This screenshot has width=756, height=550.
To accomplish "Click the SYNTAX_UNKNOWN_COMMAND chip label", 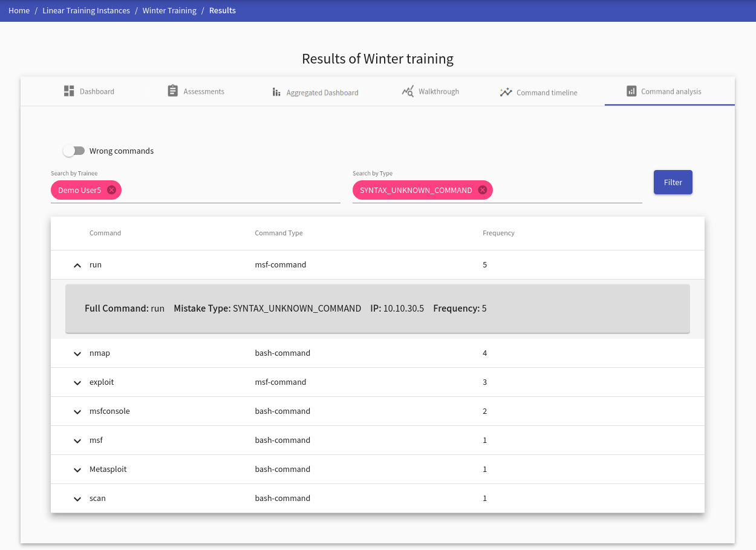I will point(416,190).
